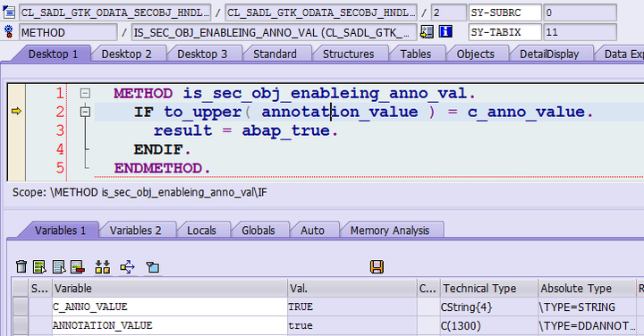Viewport: 644px width, 336px height.
Task: Click the yellow current-line arrow marker
Action: [x=16, y=111]
